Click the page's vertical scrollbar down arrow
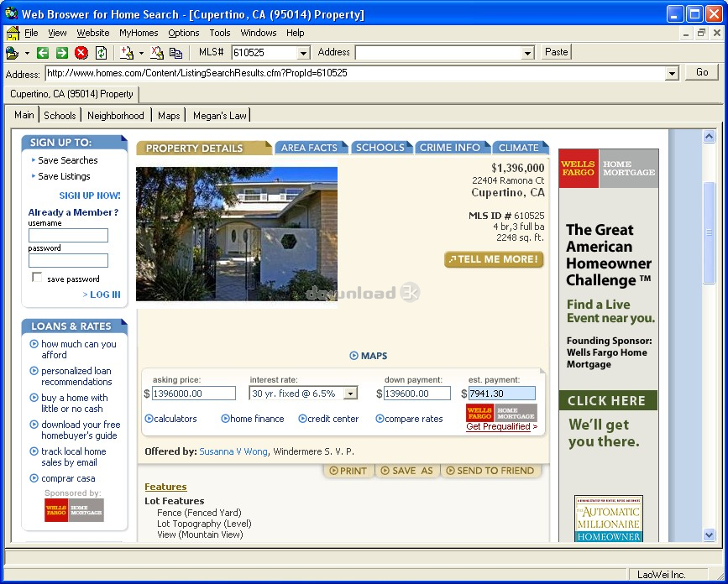Image resolution: width=728 pixels, height=584 pixels. [709, 534]
